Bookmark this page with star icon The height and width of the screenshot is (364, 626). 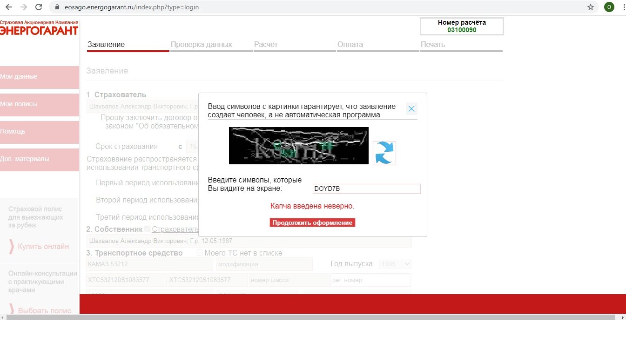coord(591,7)
